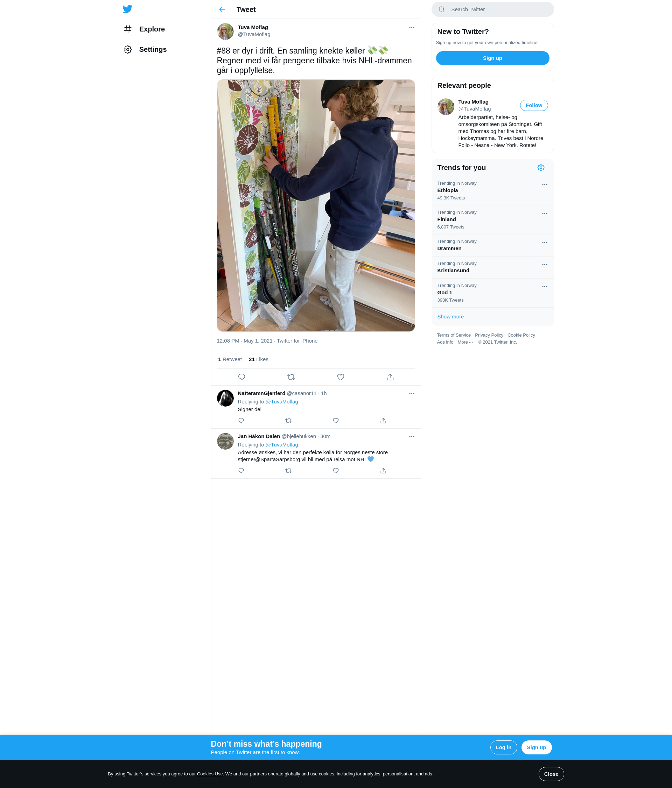This screenshot has width=672, height=788.
Task: Go back using the arrow icon
Action: click(222, 9)
